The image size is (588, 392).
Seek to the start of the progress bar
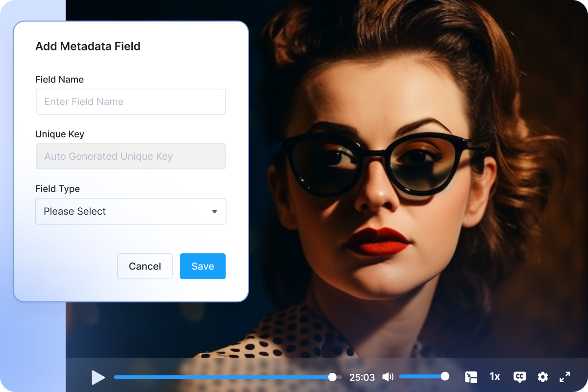(116, 377)
